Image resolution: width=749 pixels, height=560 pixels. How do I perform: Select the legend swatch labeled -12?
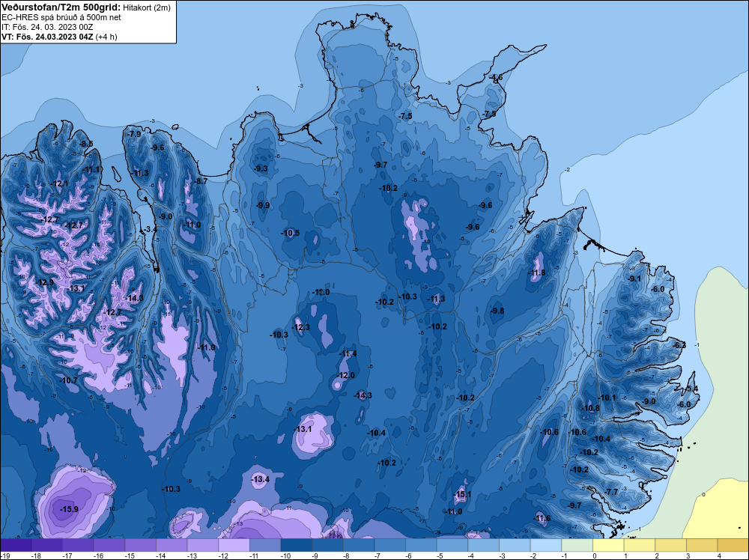coord(234,545)
